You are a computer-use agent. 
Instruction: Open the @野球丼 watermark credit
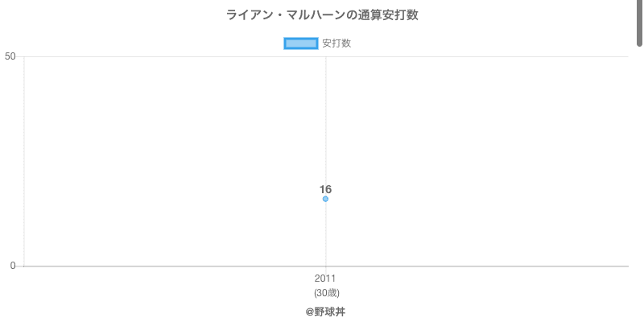(x=325, y=312)
